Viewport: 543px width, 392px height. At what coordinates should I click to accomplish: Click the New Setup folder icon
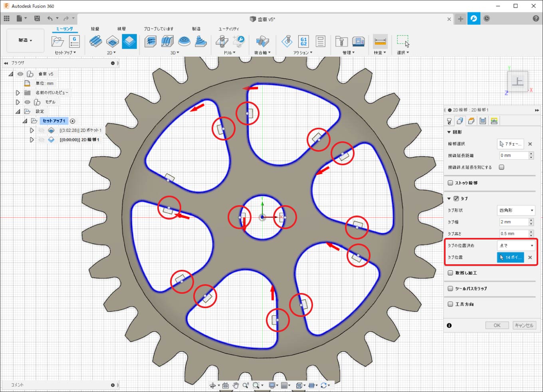[57, 42]
